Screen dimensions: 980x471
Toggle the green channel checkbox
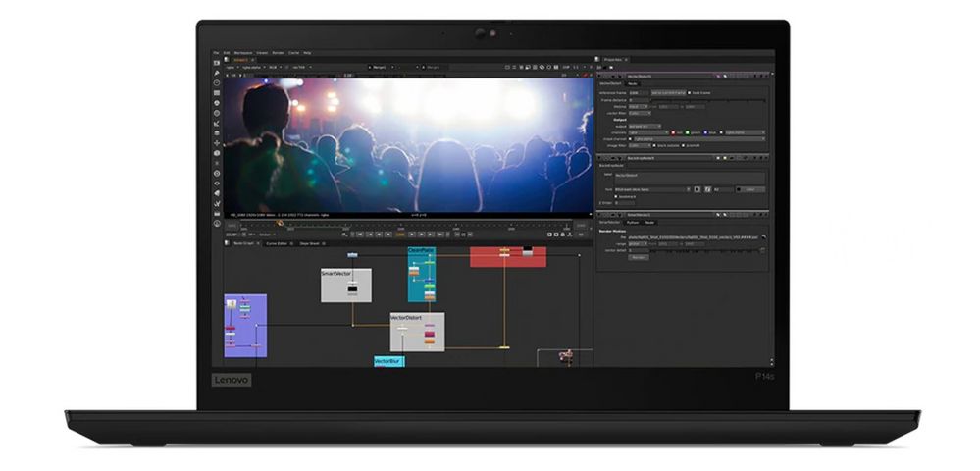click(x=687, y=132)
